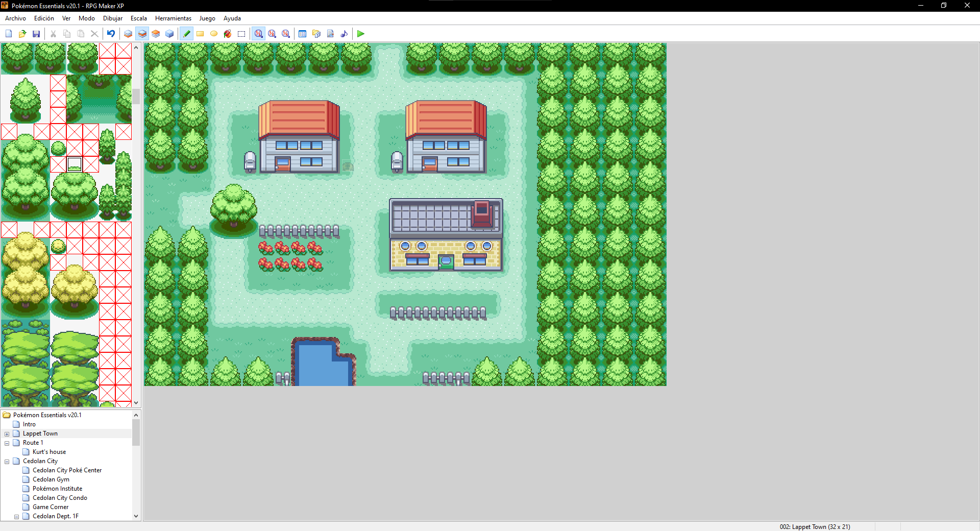
Task: Open Kurt's house map
Action: [x=49, y=452]
